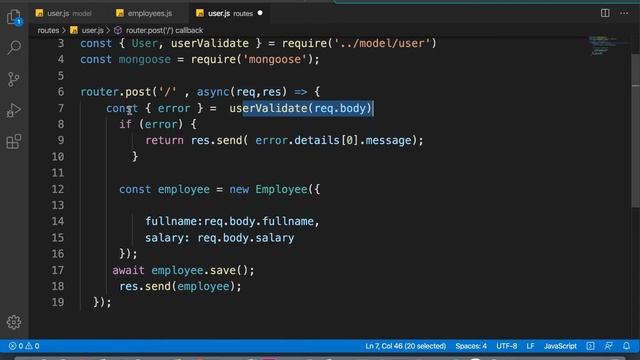Image resolution: width=640 pixels, height=360 pixels.
Task: Click the minimap code overview
Action: coord(608,45)
